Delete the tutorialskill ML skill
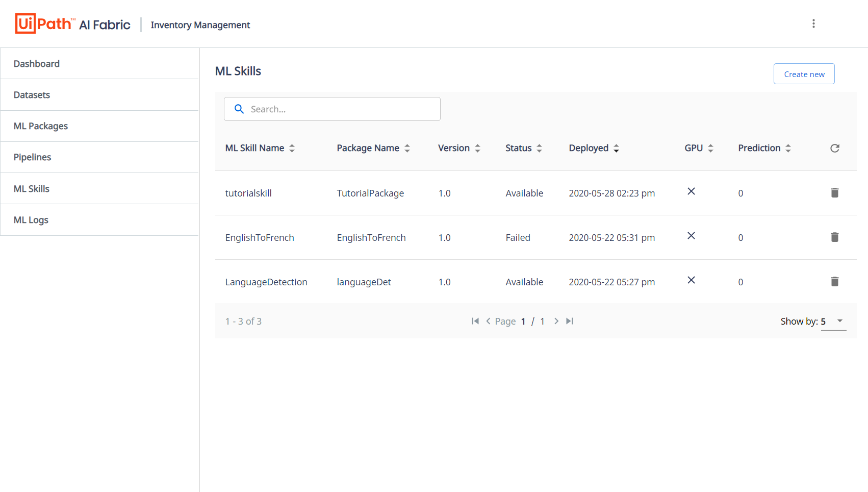Viewport: 868px width, 492px height. pos(834,193)
